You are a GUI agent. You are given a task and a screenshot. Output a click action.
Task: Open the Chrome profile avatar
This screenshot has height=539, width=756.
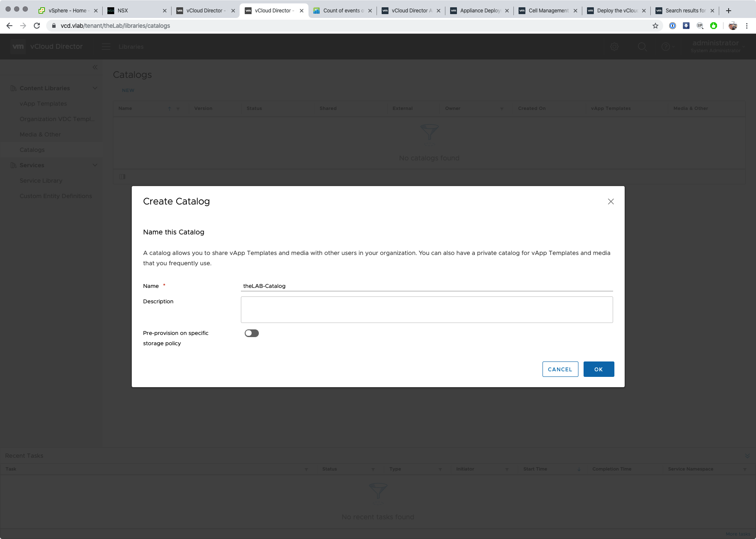732,26
